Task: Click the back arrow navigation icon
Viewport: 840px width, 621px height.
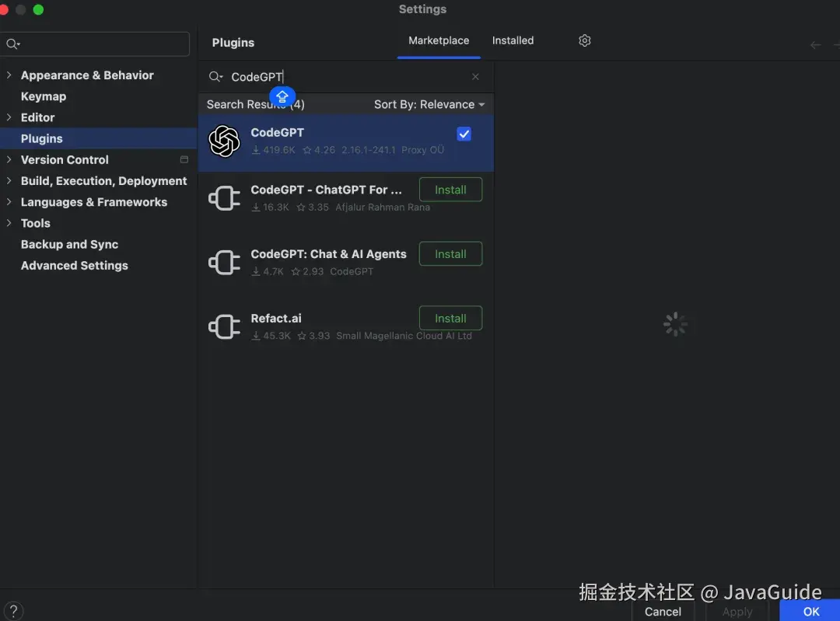Action: (815, 45)
